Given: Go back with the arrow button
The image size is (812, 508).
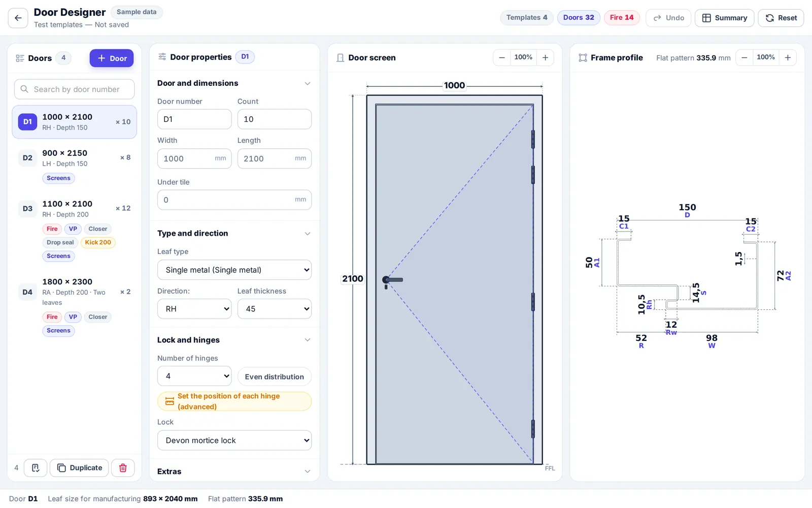Looking at the screenshot, I should [18, 18].
